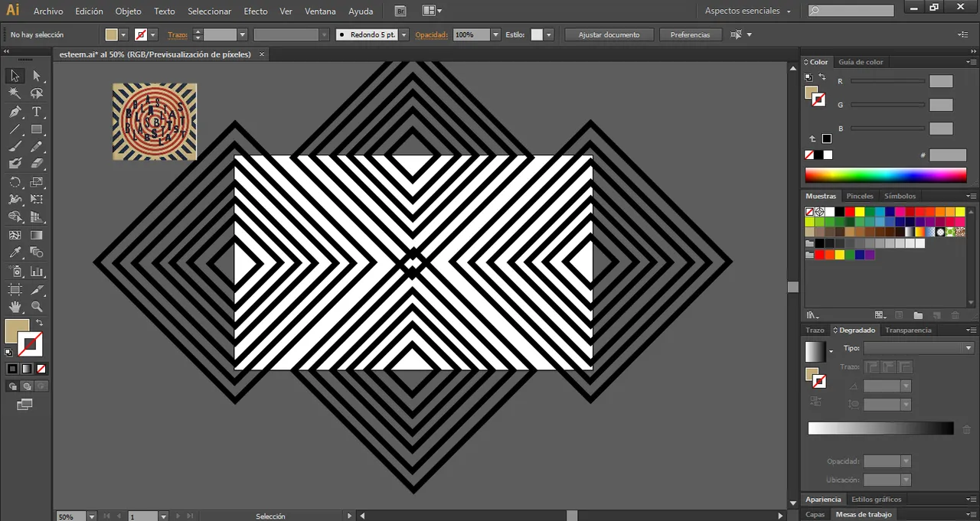Click the Preferencias button

point(690,34)
